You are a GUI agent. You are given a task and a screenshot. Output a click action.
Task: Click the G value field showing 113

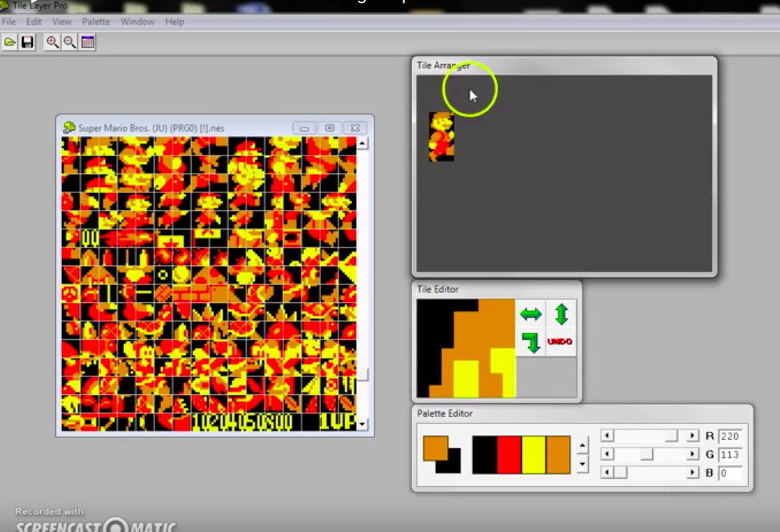(730, 454)
